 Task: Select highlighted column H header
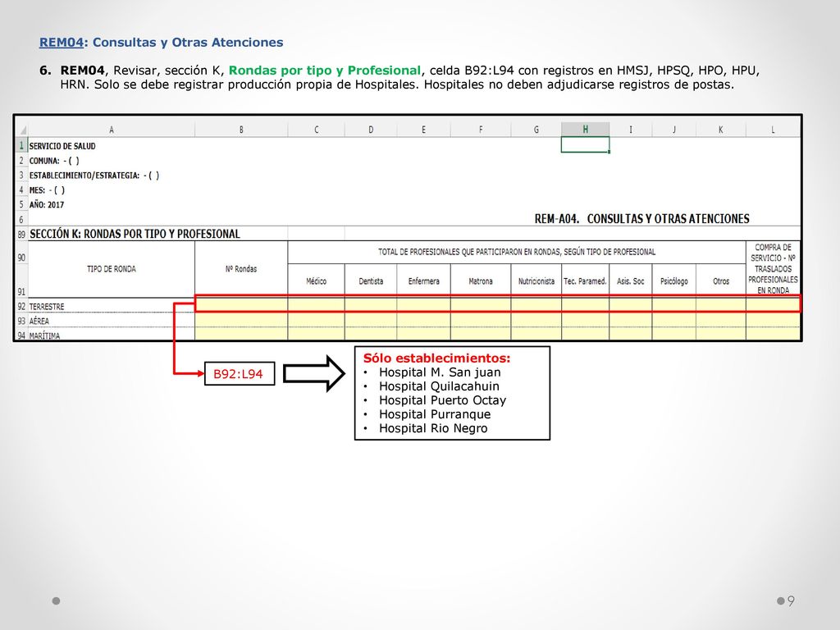coord(585,130)
